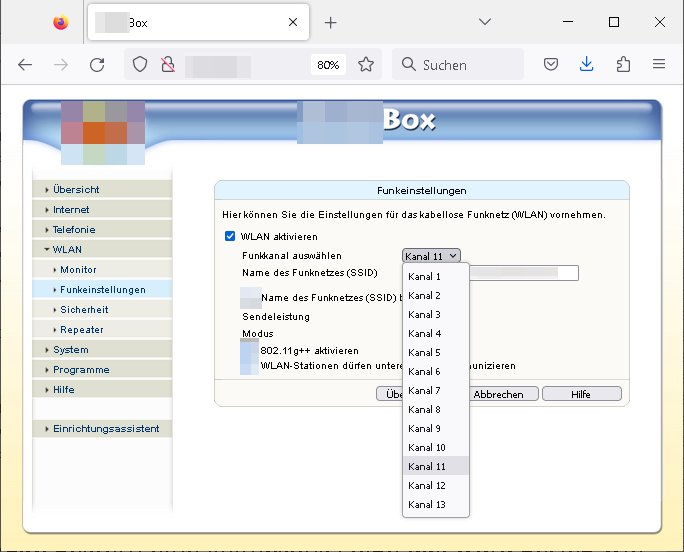
Task: Open the Repeater page
Action: (102, 330)
